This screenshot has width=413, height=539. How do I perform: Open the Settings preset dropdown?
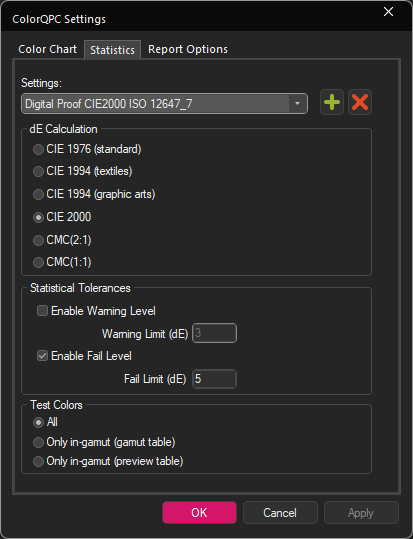pyautogui.click(x=164, y=103)
